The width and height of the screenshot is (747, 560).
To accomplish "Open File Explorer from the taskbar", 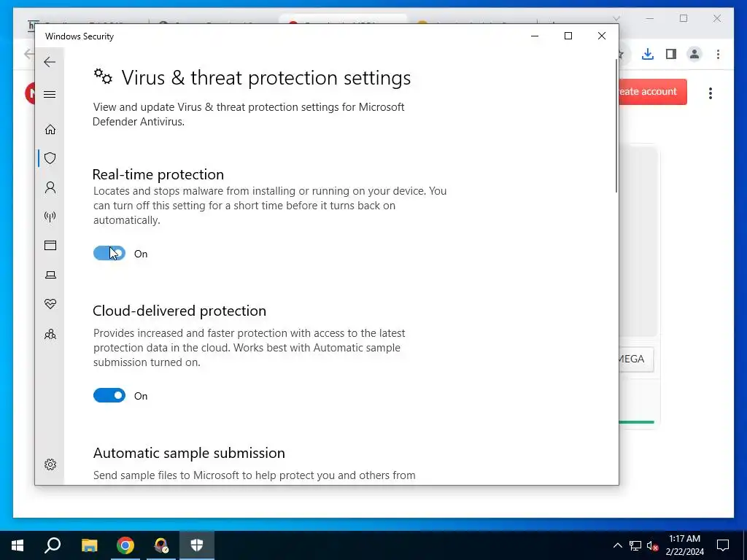I will pos(89,545).
